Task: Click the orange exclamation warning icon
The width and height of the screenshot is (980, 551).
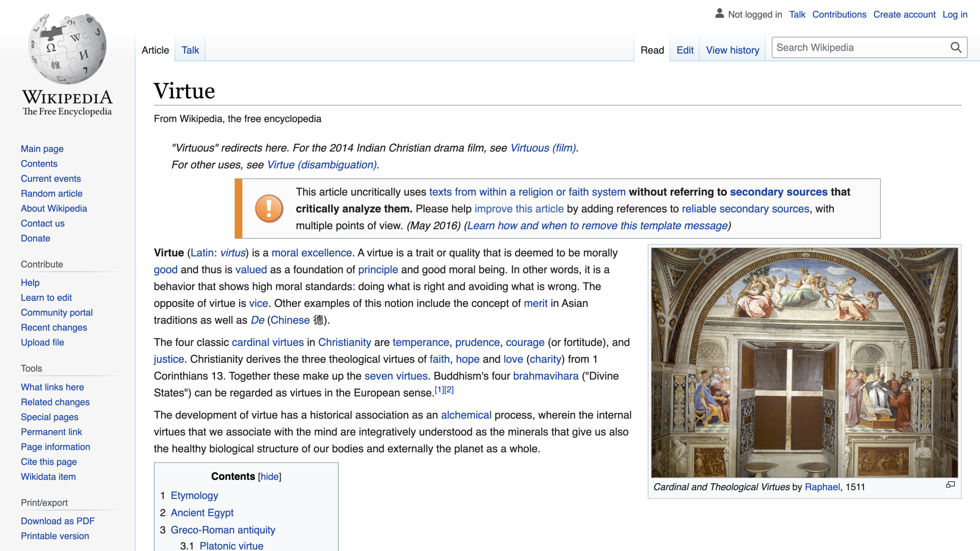Action: click(269, 208)
